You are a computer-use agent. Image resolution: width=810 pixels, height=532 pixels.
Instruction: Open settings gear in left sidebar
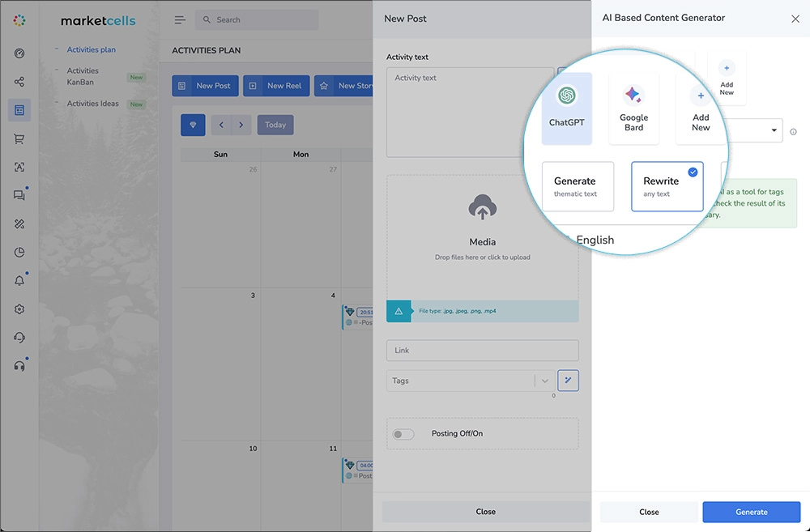click(19, 309)
